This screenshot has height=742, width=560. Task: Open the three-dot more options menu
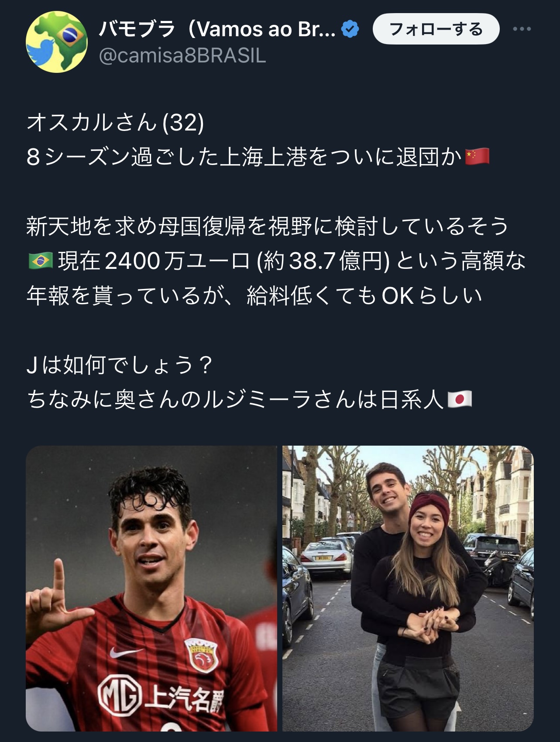pos(522,29)
